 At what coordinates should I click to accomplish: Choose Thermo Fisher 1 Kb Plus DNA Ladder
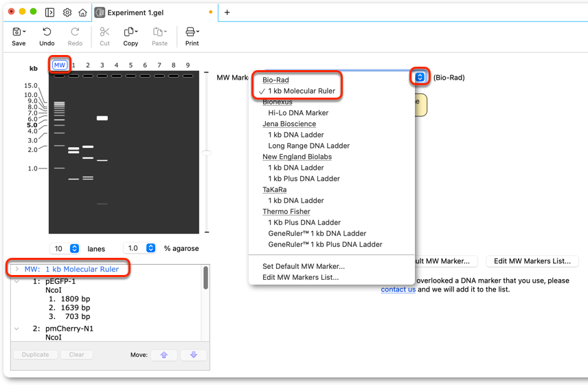[x=304, y=223]
